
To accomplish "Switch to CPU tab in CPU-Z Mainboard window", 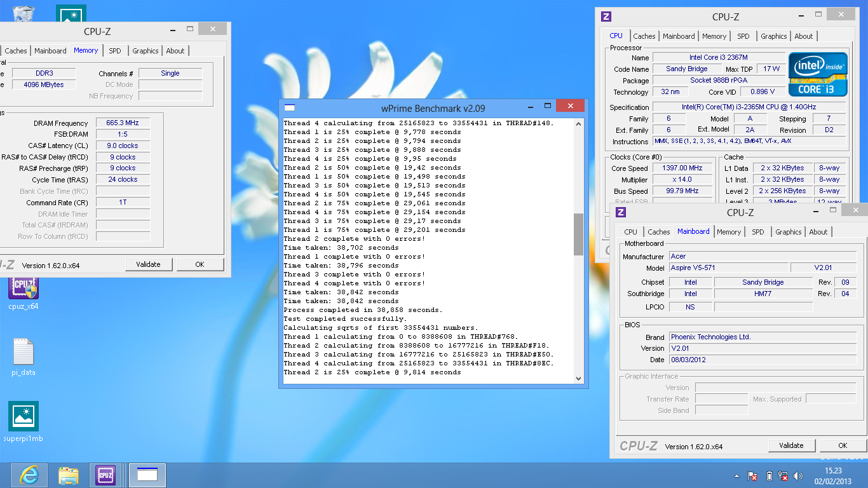I will point(631,232).
